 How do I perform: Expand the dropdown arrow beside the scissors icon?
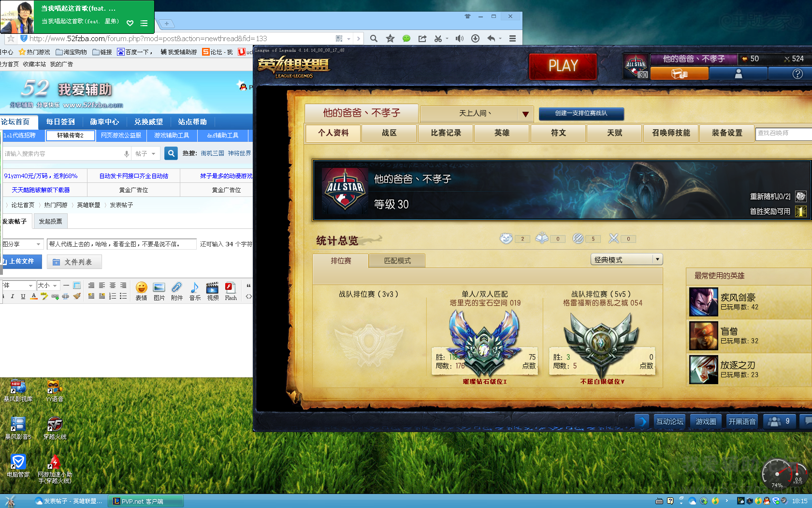(x=447, y=38)
